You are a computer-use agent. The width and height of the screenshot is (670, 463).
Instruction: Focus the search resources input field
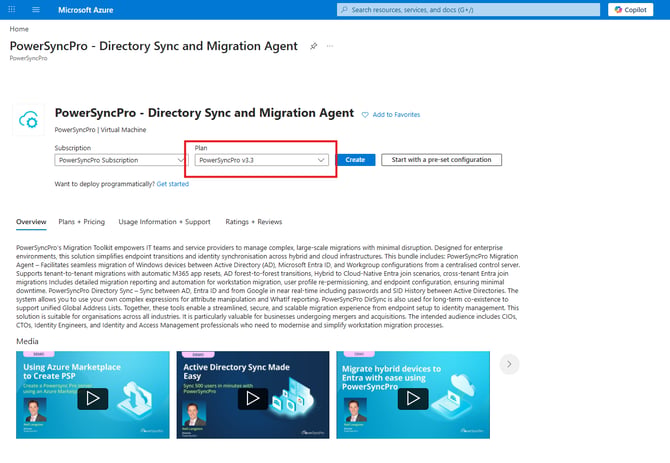click(x=468, y=9)
